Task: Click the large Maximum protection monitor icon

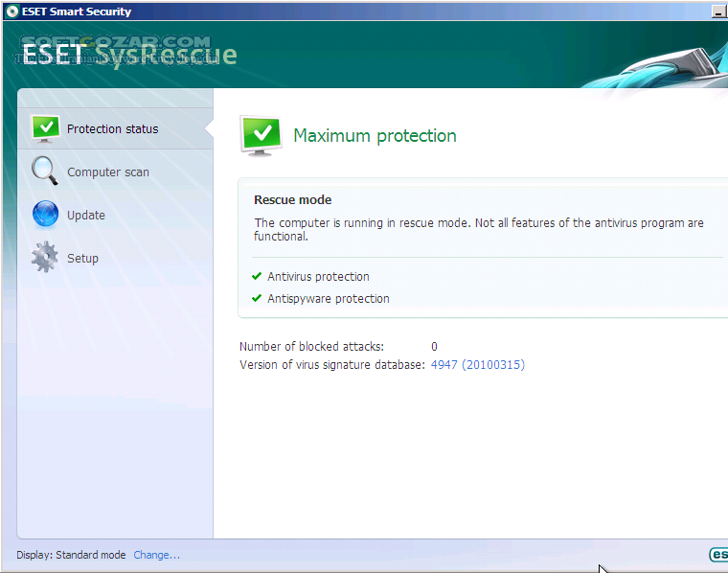Action: (x=261, y=136)
